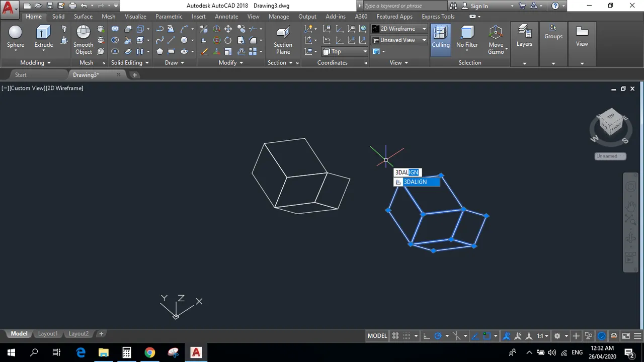Toggle 2D Object Snap square icon
The image size is (644, 362).
point(487,336)
